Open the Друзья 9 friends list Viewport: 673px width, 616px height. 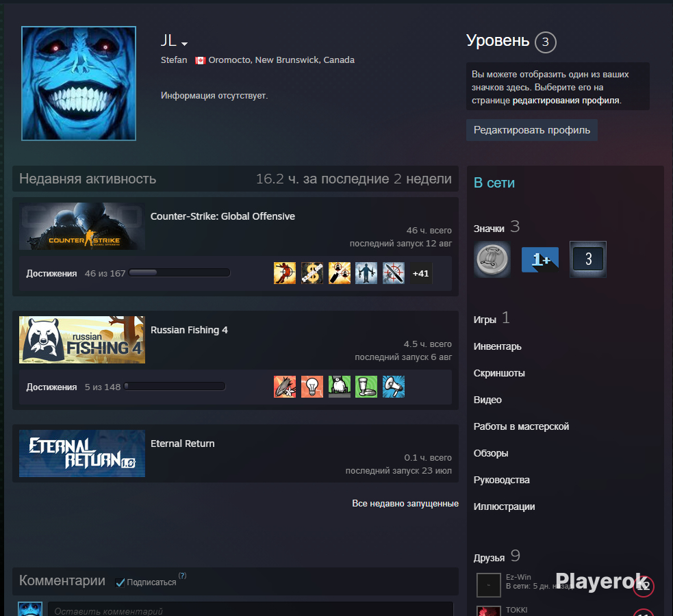point(496,557)
